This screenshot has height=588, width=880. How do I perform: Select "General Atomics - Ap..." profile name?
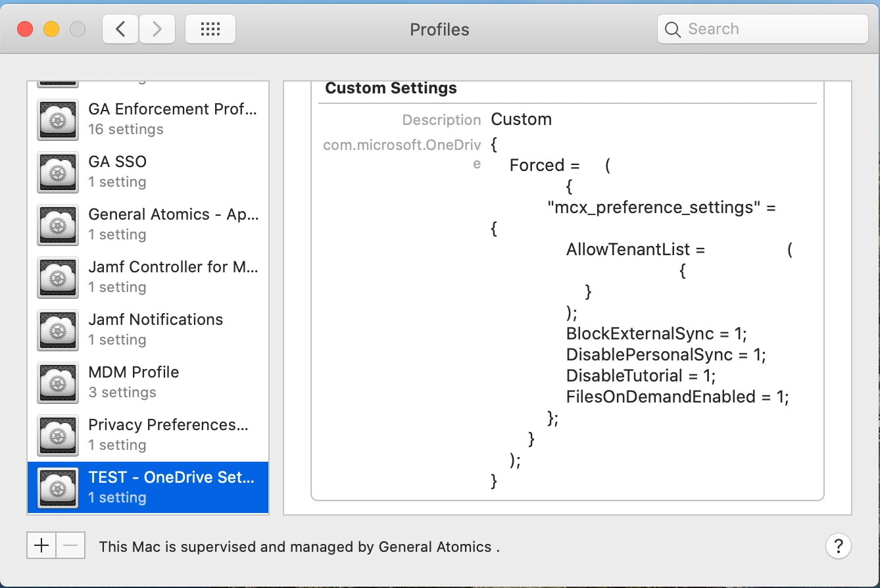174,214
